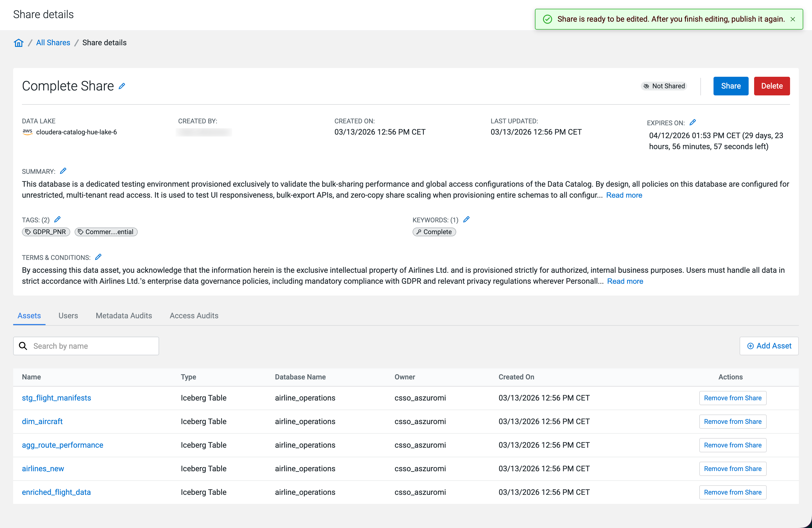Dismiss the success notification banner
The height and width of the screenshot is (528, 812).
pyautogui.click(x=793, y=19)
